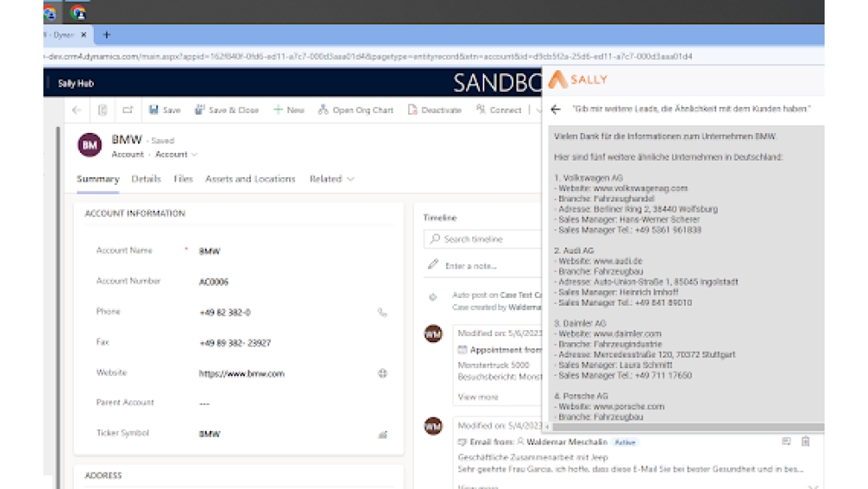Click avatar on Appointment timeline entry
868x489 pixels.
[433, 334]
